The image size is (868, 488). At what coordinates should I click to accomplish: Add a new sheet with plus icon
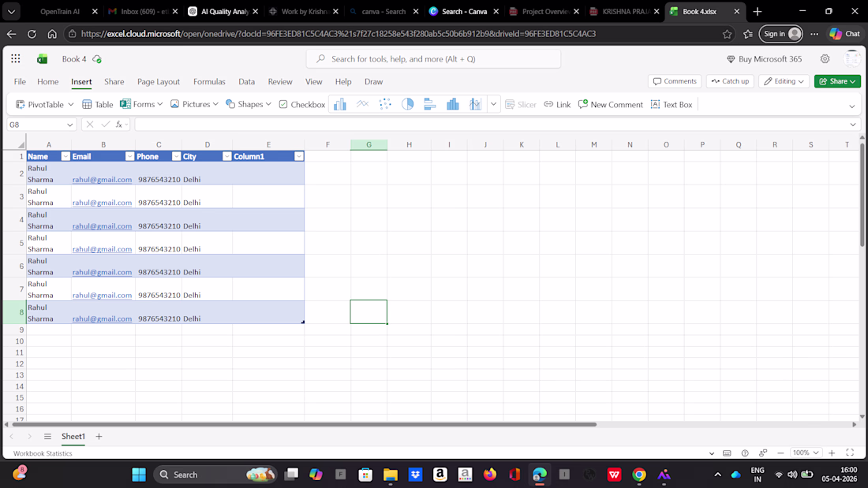point(99,437)
